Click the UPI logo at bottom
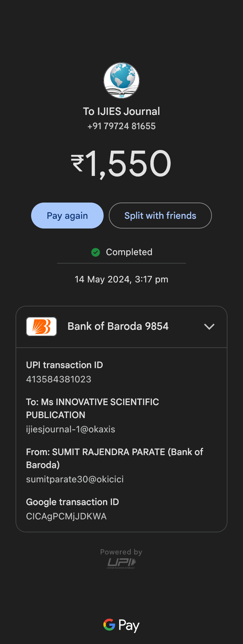The image size is (243, 644). pyautogui.click(x=121, y=563)
